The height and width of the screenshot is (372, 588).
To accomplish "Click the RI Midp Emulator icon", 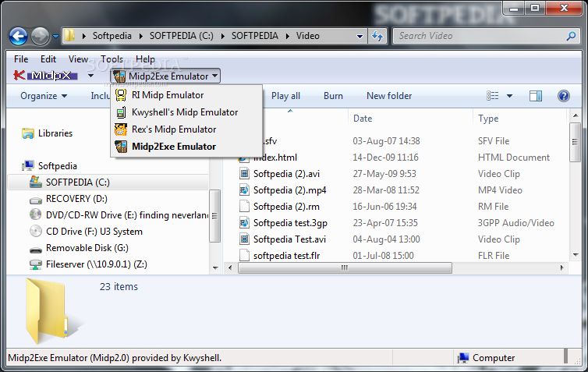I will 121,95.
